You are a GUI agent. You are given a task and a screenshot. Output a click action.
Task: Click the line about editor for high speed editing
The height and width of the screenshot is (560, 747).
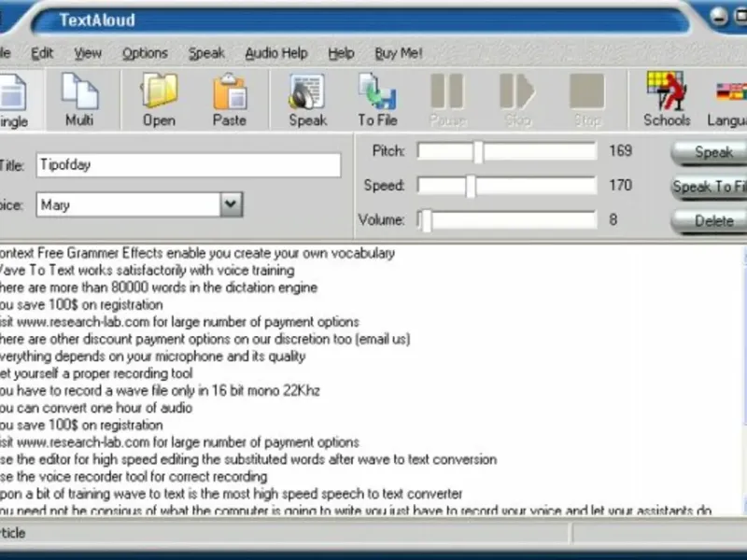[248, 459]
